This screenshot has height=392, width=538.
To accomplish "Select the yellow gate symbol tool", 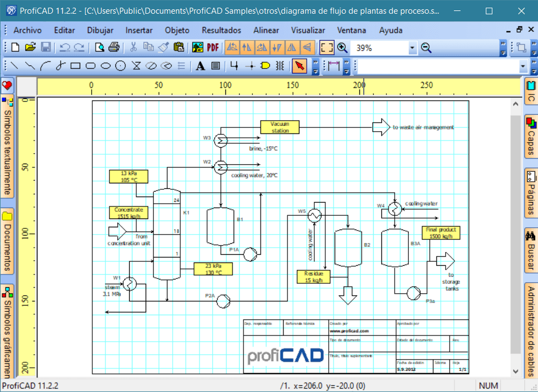I will 265,65.
